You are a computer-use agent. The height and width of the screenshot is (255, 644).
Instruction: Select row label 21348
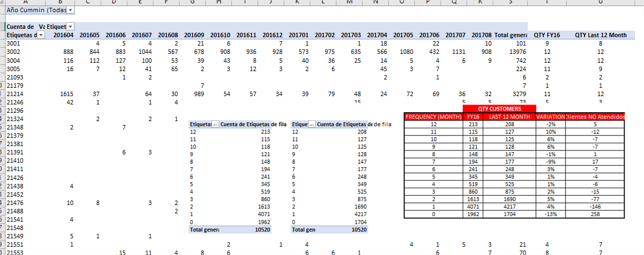(15, 128)
